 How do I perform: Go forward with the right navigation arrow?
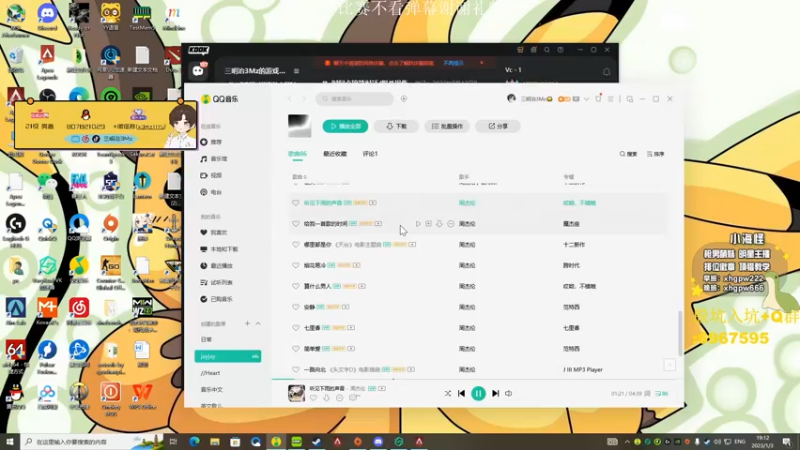pos(304,98)
